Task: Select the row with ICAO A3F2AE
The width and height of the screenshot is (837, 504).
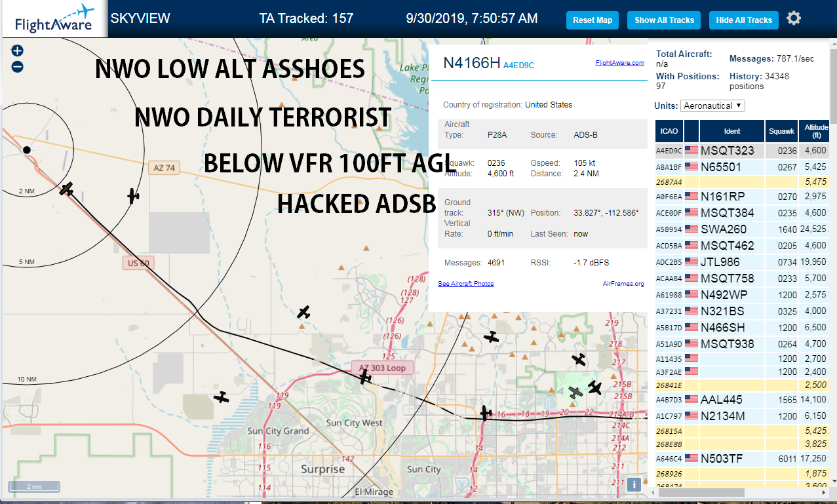Action: (x=743, y=372)
